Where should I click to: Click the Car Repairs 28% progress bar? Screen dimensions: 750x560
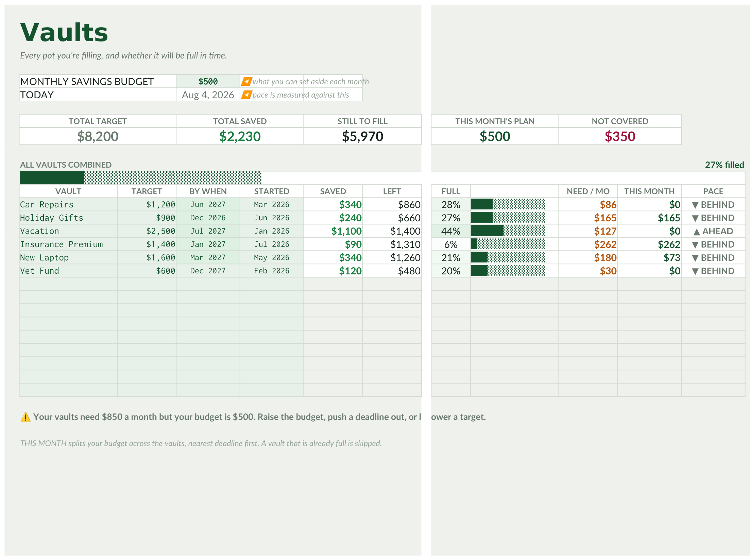click(508, 204)
